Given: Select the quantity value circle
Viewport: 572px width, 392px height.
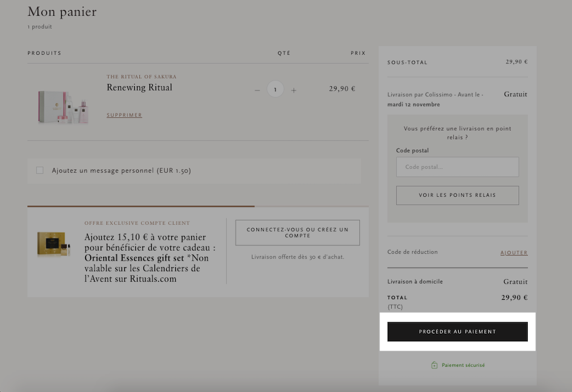Looking at the screenshot, I should (x=275, y=89).
